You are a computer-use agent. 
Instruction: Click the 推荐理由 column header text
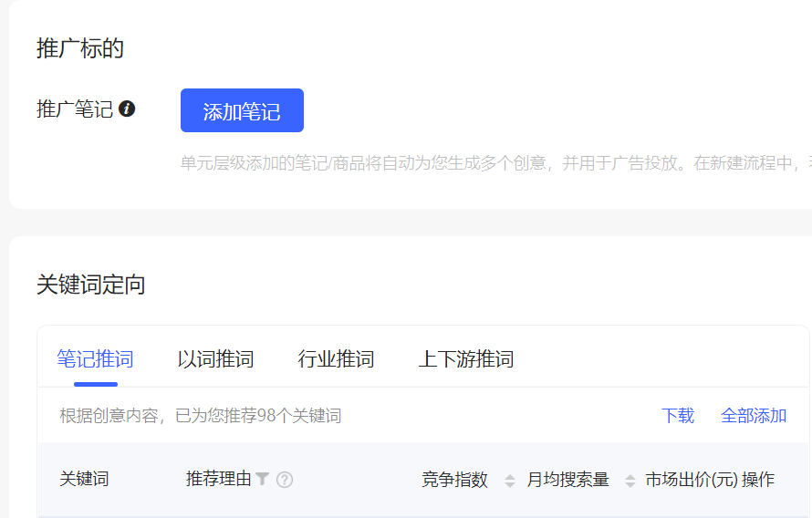[x=218, y=479]
